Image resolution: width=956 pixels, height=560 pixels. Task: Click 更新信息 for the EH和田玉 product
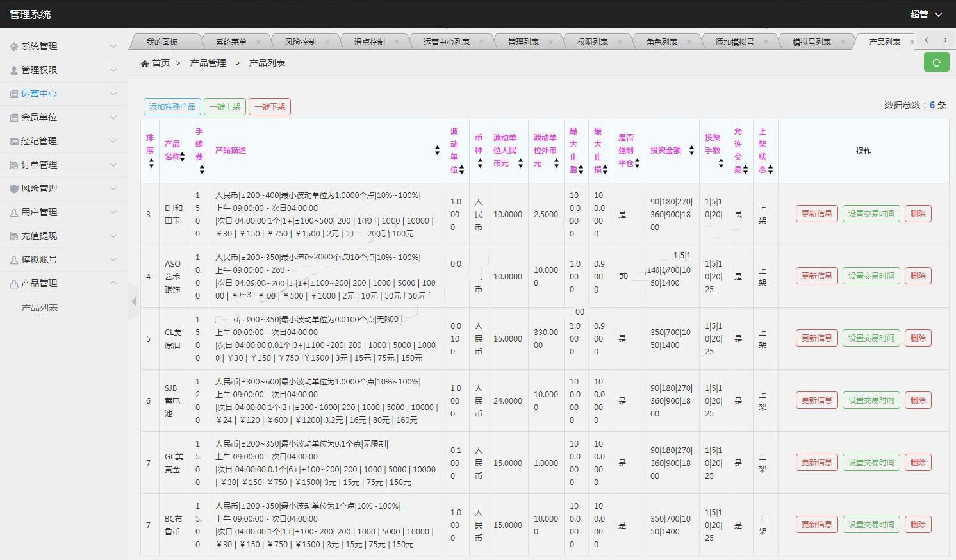coord(816,214)
